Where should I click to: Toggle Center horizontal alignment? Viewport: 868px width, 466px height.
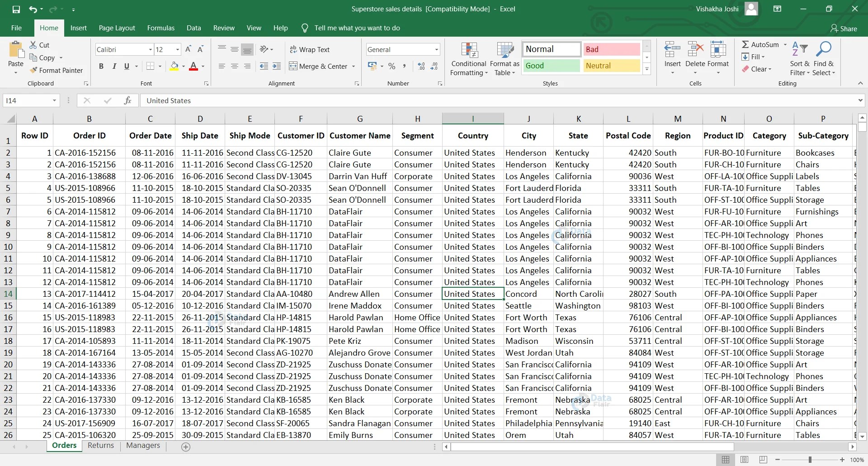[x=234, y=66]
